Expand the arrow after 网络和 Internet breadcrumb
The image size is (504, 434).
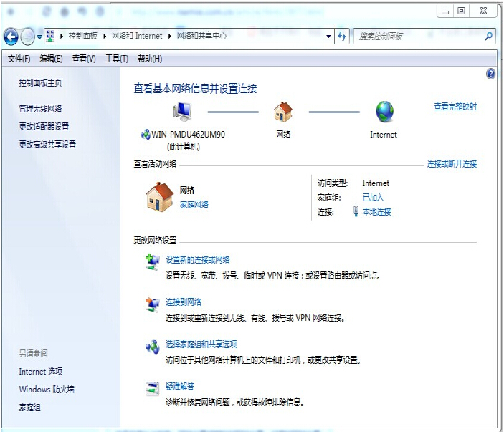(170, 36)
